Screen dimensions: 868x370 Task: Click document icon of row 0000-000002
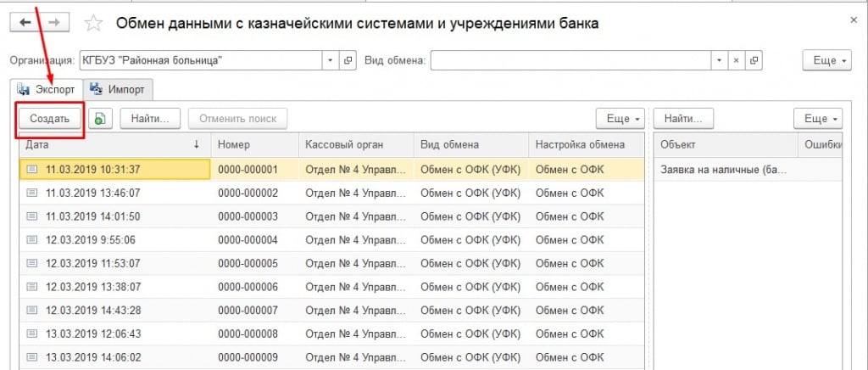click(32, 193)
